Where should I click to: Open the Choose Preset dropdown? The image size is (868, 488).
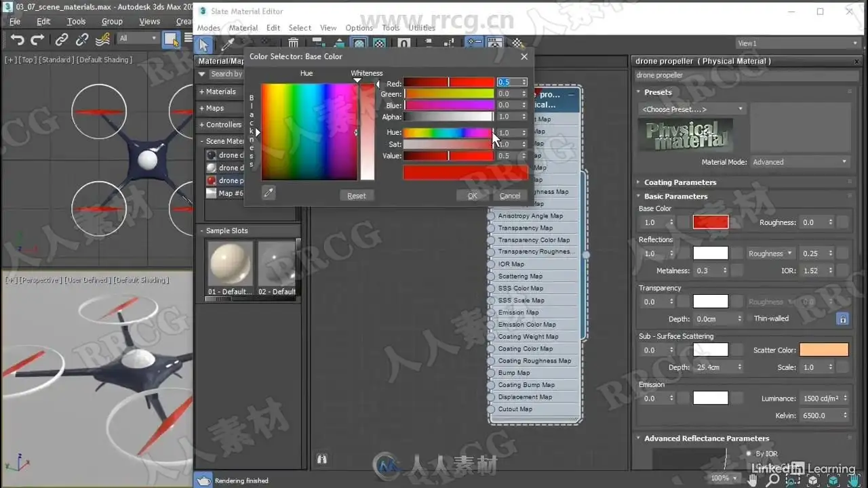692,109
